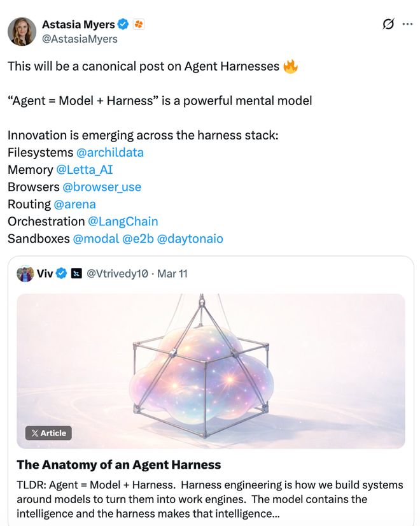The width and height of the screenshot is (420, 526).
Task: Open the three-dot more options menu
Action: [x=407, y=24]
